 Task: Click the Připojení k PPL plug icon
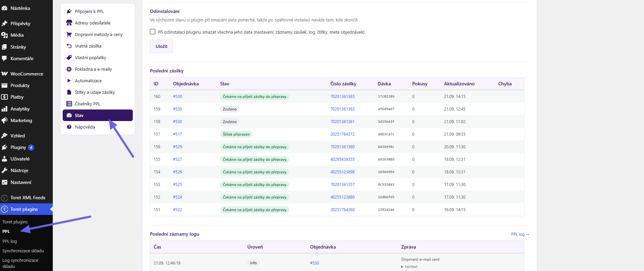click(69, 11)
